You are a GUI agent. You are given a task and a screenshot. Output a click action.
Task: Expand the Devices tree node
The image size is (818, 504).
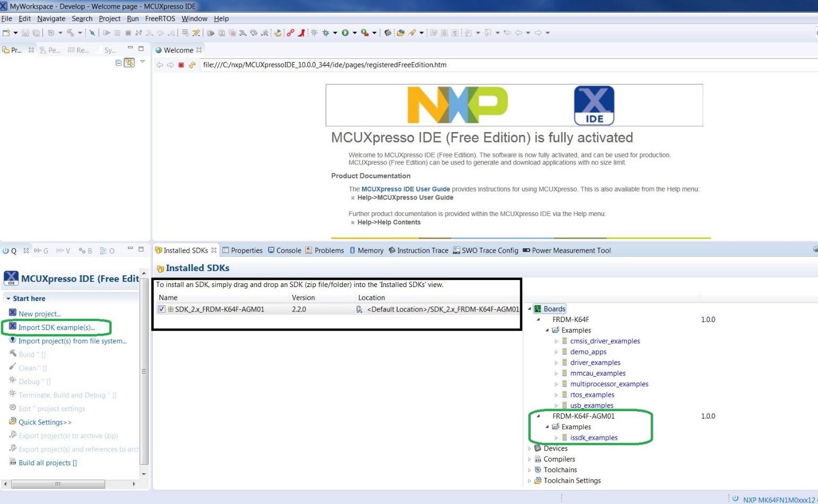(529, 449)
